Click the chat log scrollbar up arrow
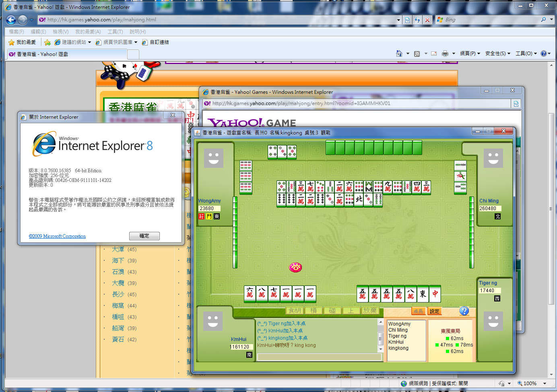Viewport: 557px width, 392px height. click(x=380, y=322)
